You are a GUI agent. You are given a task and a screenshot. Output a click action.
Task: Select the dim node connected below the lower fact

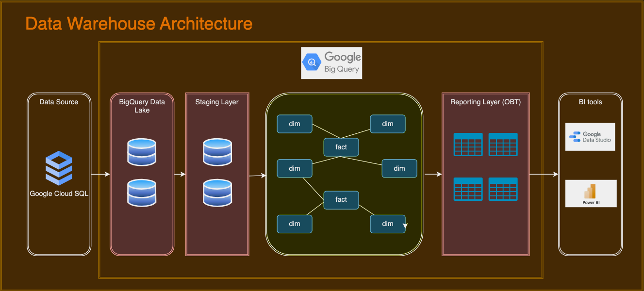(295, 224)
